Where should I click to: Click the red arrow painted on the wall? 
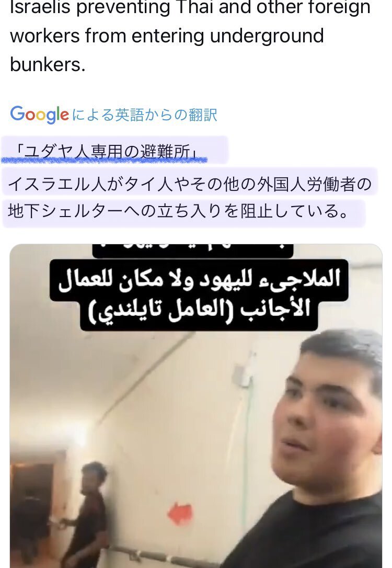180,513
